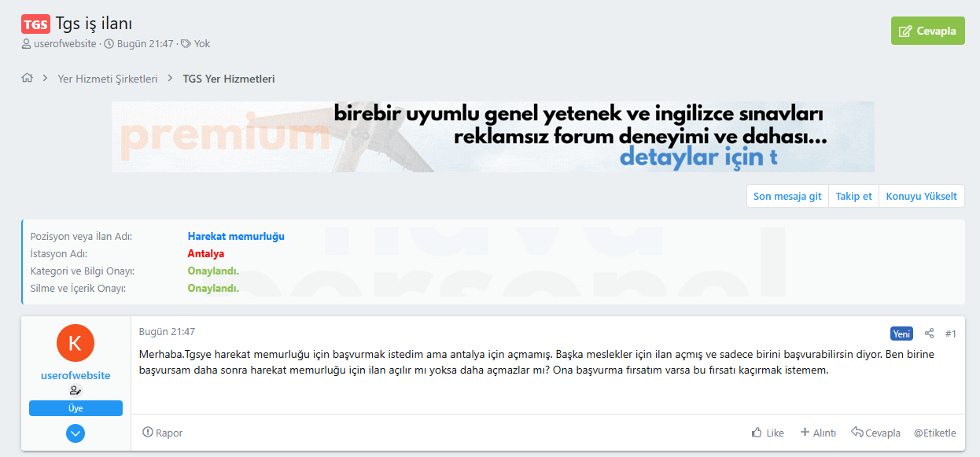Open userofwebsite profile beside the post
The image size is (980, 457).
(76, 375)
